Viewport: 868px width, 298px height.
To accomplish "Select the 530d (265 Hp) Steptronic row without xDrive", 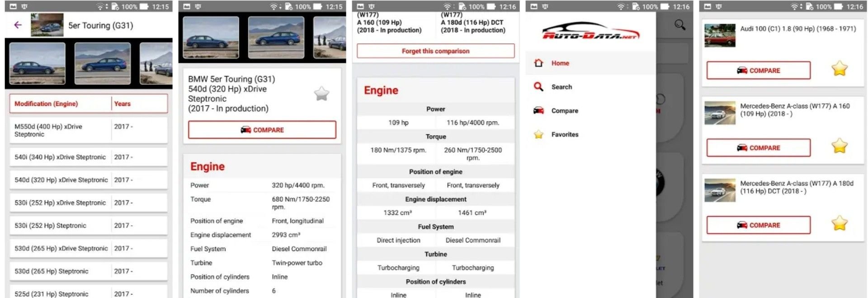I will 89,271.
